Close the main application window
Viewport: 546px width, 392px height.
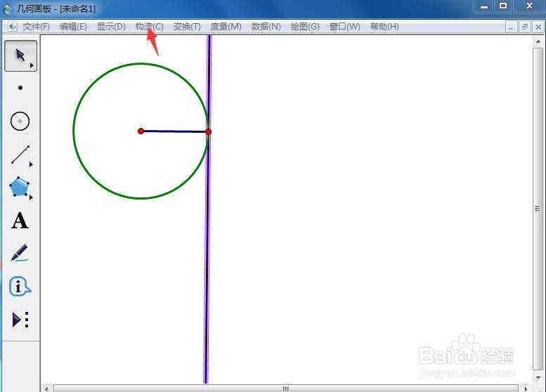point(530,6)
